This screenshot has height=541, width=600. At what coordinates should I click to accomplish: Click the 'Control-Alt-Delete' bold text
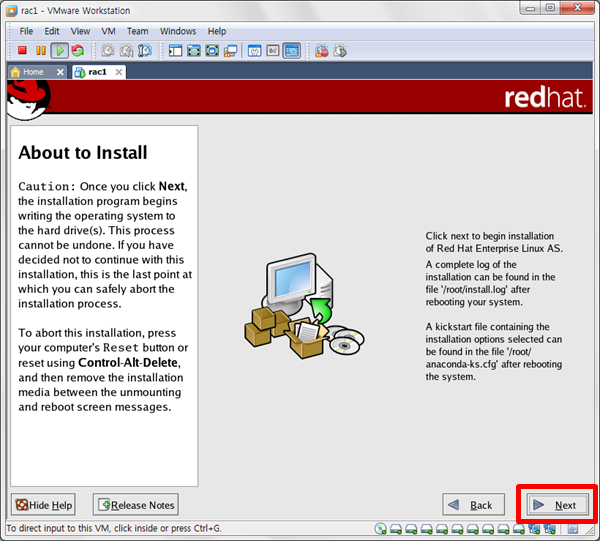pyautogui.click(x=128, y=362)
